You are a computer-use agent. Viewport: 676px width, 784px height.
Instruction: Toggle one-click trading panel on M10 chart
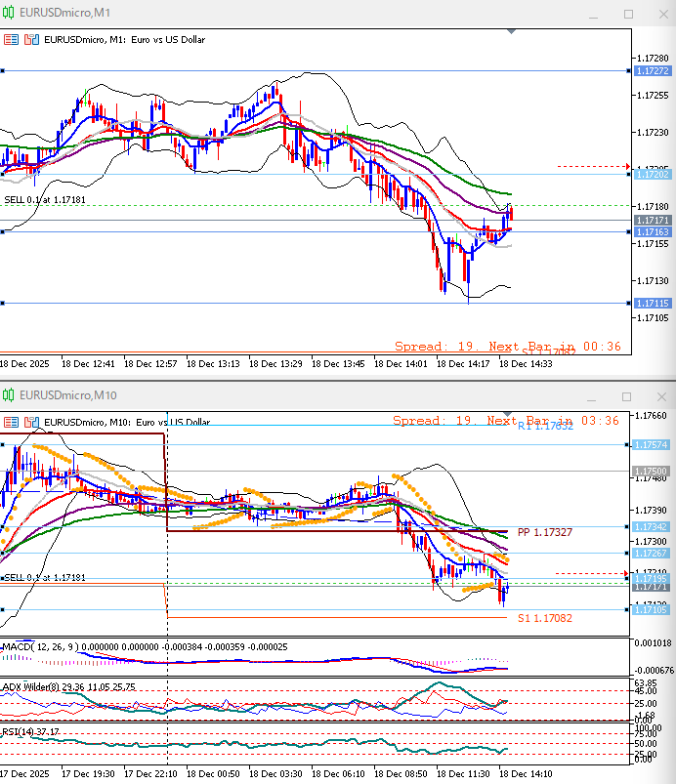(11, 422)
